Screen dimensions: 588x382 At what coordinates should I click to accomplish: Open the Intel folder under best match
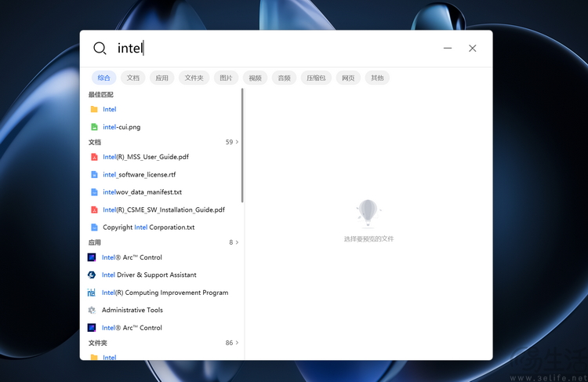pos(109,110)
